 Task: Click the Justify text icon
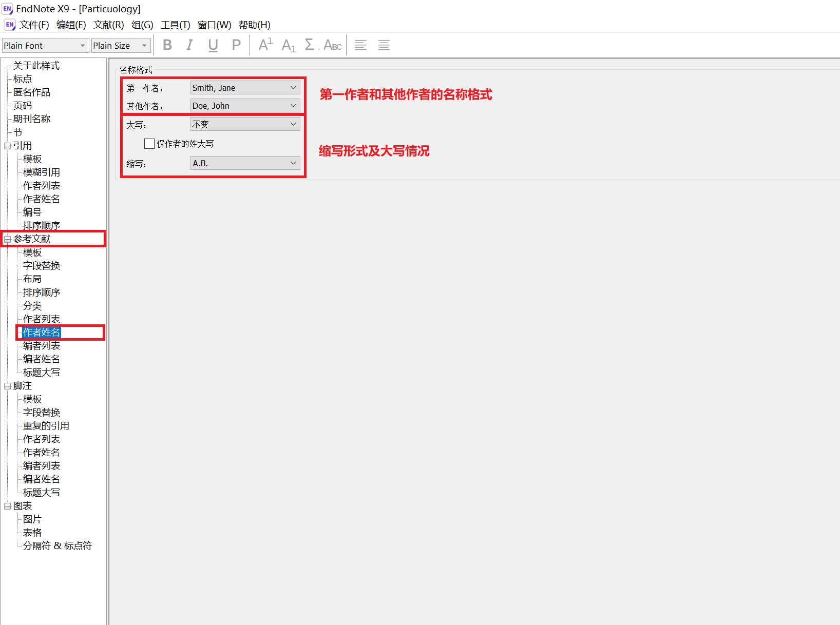[384, 45]
